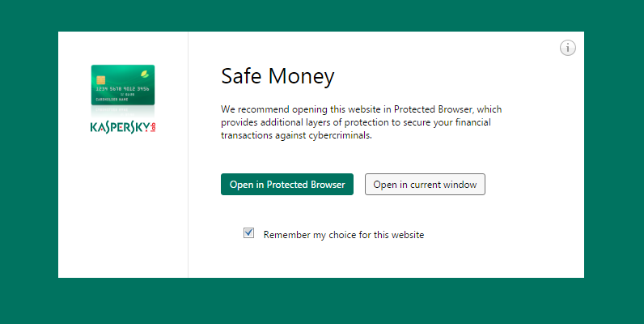Click the 'Remember my choice for this website' label
The height and width of the screenshot is (324, 644).
coord(344,235)
